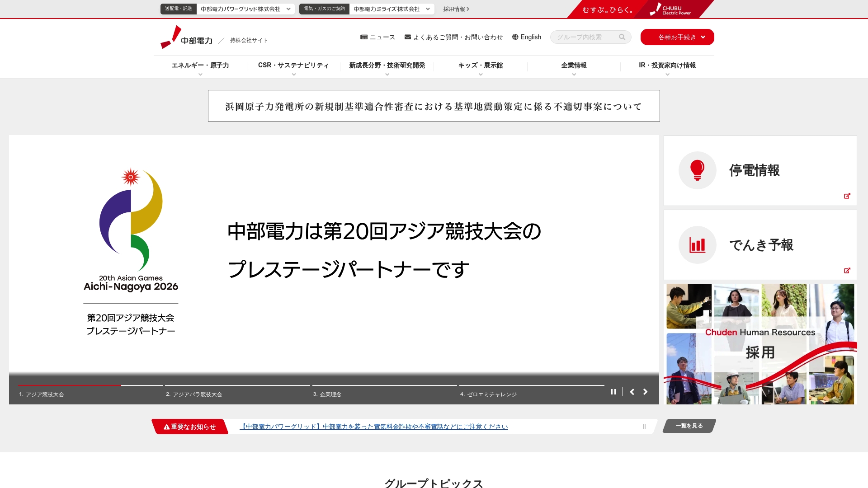The image size is (868, 488).
Task: Click the Asian Games slide headline text
Action: pyautogui.click(x=384, y=250)
